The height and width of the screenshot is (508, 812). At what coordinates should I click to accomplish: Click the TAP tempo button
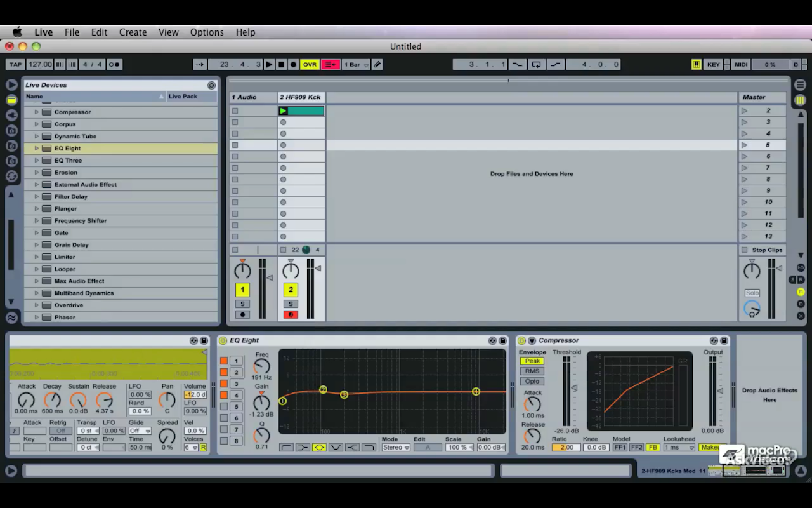[x=15, y=64]
